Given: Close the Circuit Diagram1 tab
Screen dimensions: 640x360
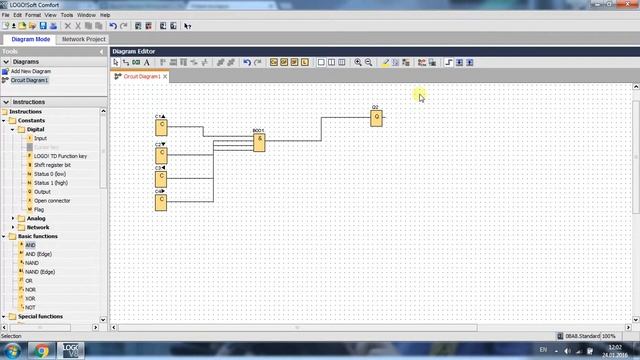Looking at the screenshot, I should point(165,76).
